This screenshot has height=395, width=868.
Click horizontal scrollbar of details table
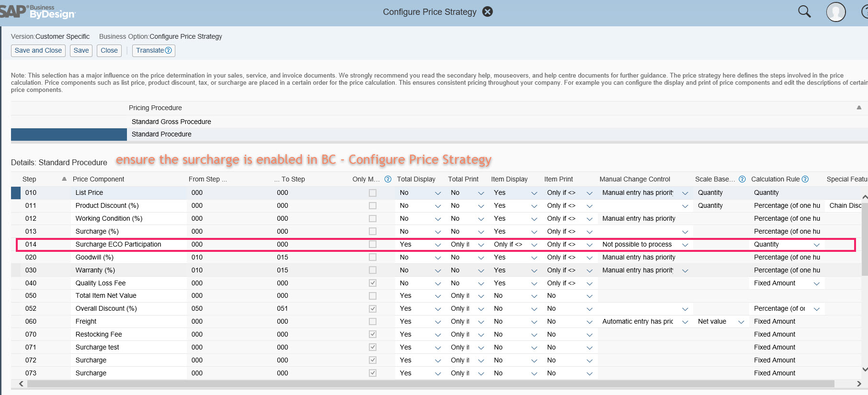coord(431,384)
